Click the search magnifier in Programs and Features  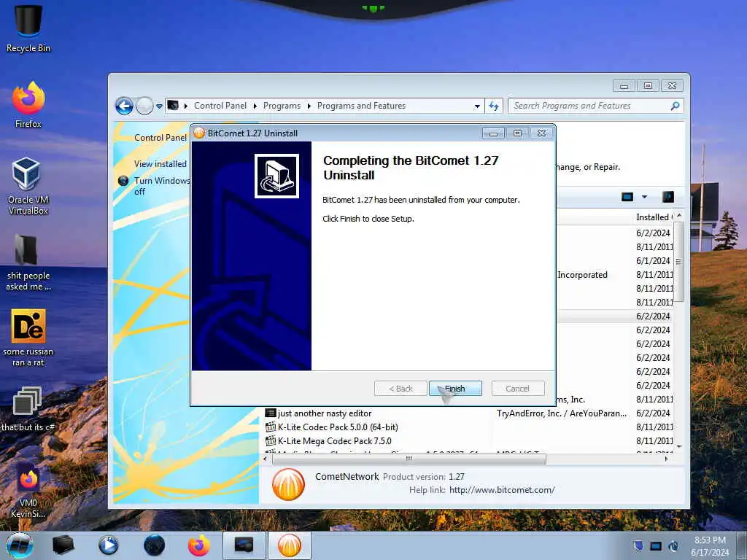click(675, 106)
